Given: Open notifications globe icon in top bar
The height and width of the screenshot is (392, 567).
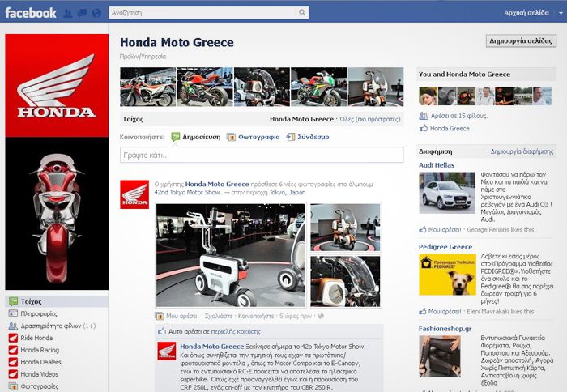Looking at the screenshot, I should pyautogui.click(x=96, y=14).
